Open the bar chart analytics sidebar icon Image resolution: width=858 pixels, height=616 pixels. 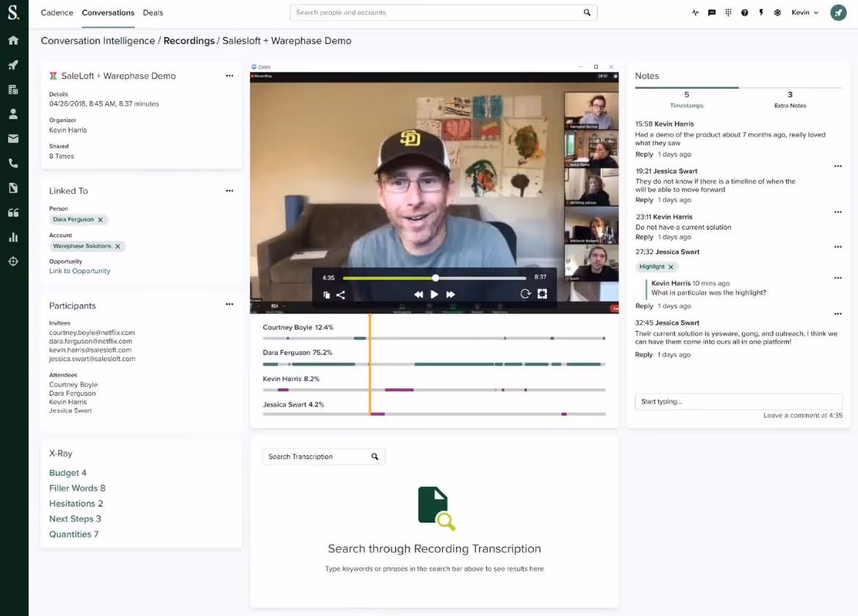pyautogui.click(x=13, y=237)
